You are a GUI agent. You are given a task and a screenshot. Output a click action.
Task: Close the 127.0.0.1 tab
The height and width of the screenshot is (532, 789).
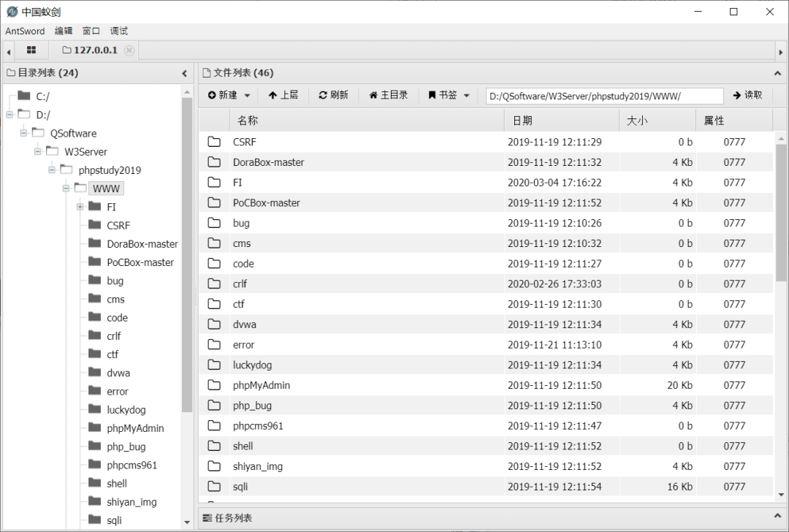pos(129,50)
